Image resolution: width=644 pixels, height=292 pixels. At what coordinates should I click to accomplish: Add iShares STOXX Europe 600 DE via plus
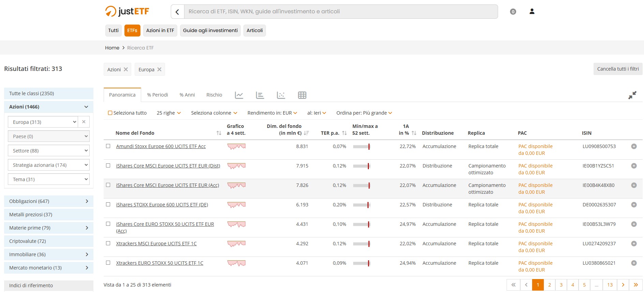[634, 205]
